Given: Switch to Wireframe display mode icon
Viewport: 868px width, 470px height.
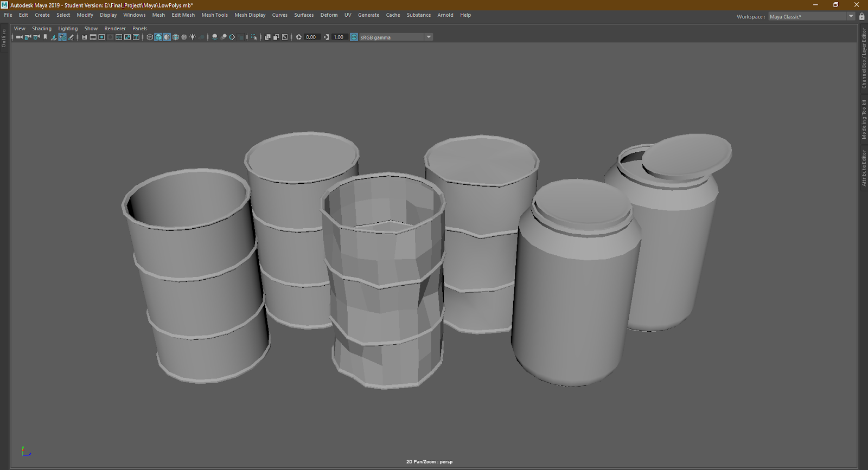Looking at the screenshot, I should [150, 37].
